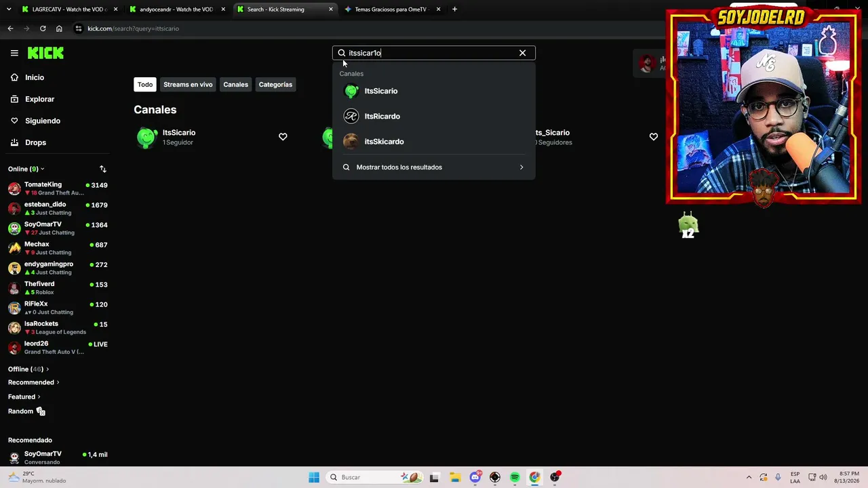Sort the online channels list
This screenshot has width=868, height=488.
tap(103, 169)
